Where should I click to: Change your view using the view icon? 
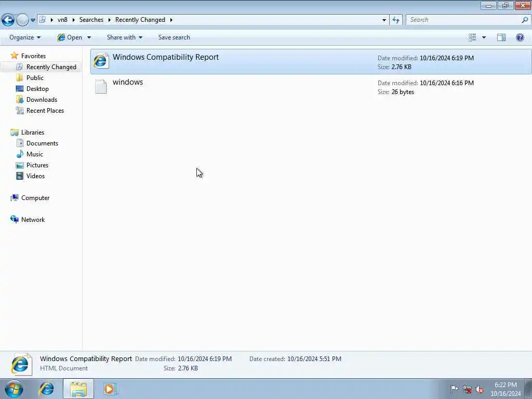(472, 37)
